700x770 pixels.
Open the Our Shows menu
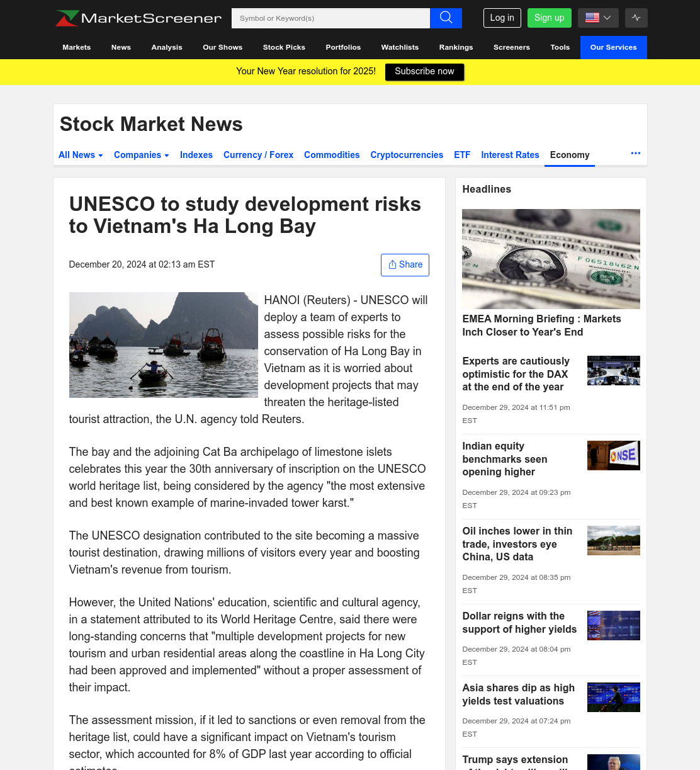pos(223,47)
